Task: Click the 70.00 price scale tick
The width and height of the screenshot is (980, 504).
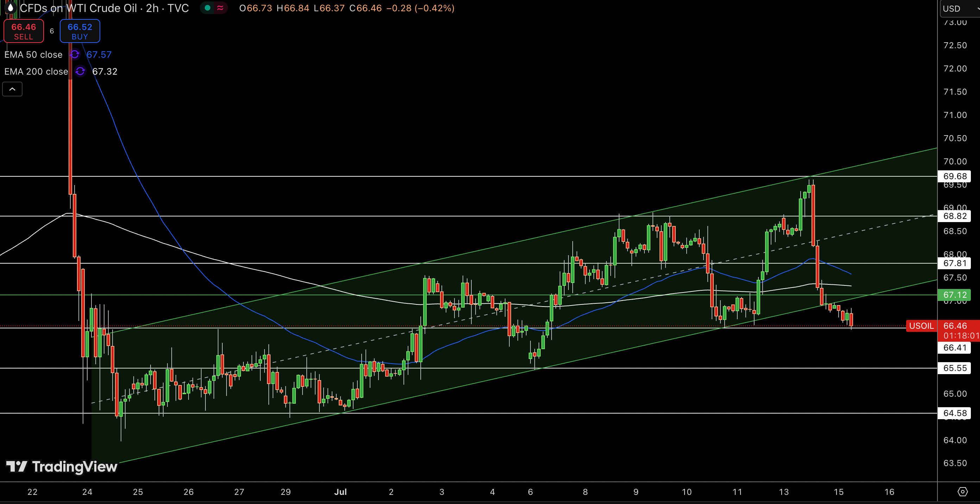Action: point(955,162)
